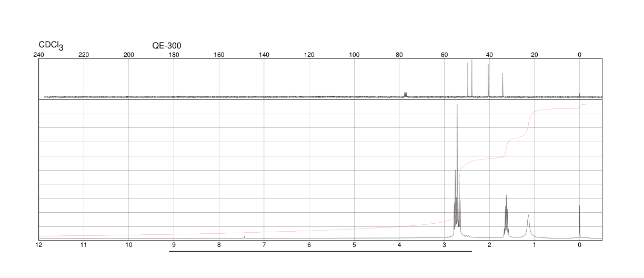The width and height of the screenshot is (644, 278).
Task: Select the broad proton peak near 1.1 ppm
Action: click(x=528, y=226)
